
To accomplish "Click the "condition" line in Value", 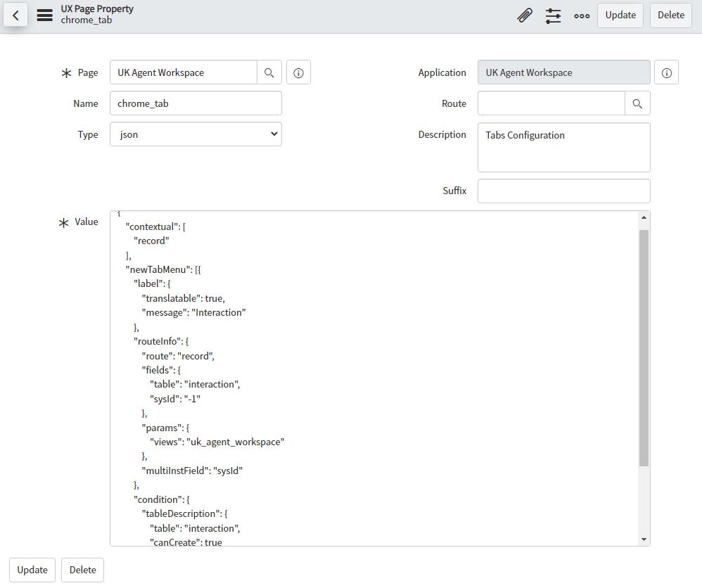I will [x=162, y=499].
